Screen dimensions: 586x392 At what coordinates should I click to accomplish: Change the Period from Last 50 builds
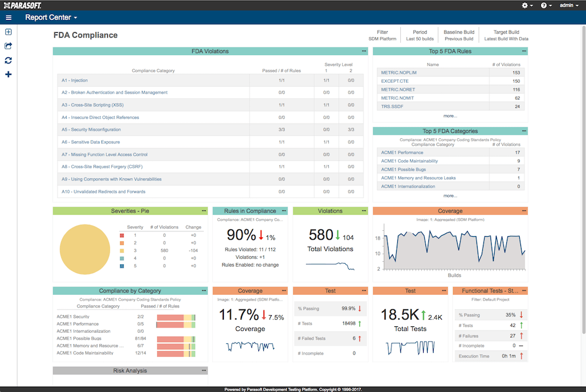[x=420, y=35]
